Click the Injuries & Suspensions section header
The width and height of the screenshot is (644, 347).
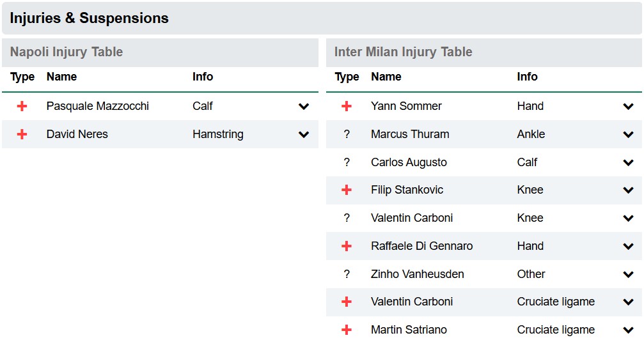[89, 18]
